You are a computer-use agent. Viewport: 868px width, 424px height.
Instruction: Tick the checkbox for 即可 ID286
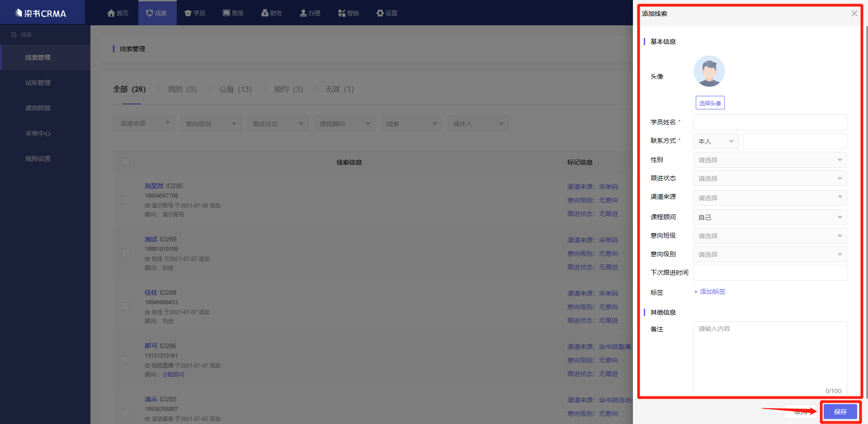tap(126, 360)
